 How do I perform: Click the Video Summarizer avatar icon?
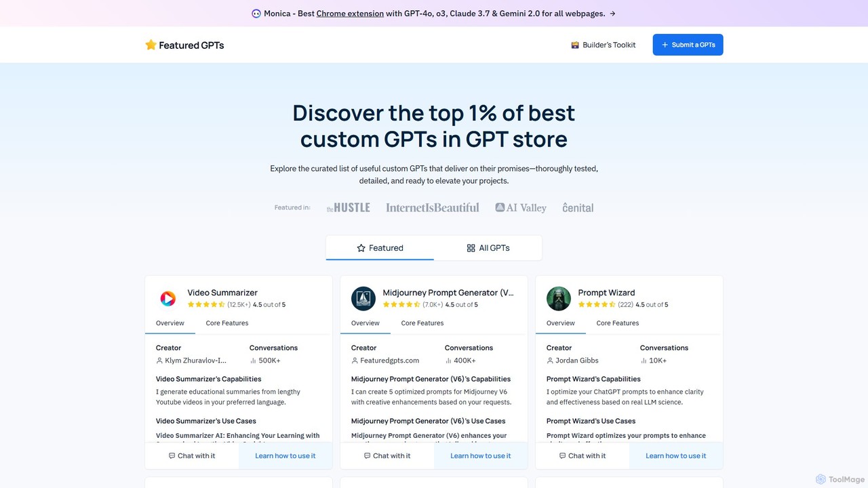coord(168,298)
